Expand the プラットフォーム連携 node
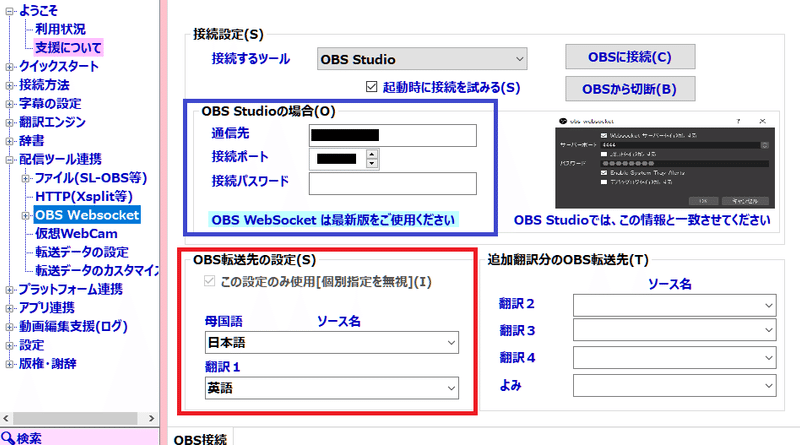The height and width of the screenshot is (445, 800). click(9, 290)
